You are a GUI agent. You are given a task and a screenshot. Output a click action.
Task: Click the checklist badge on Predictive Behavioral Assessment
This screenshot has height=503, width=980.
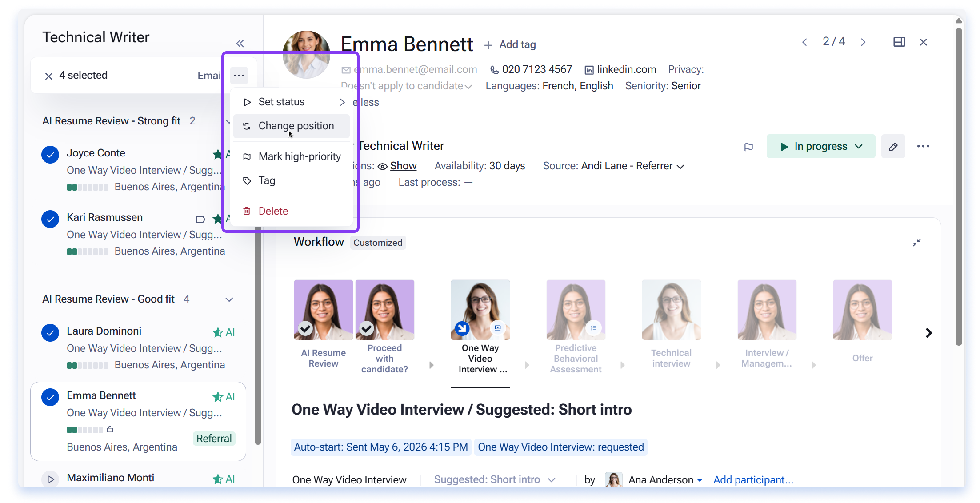[x=593, y=328]
